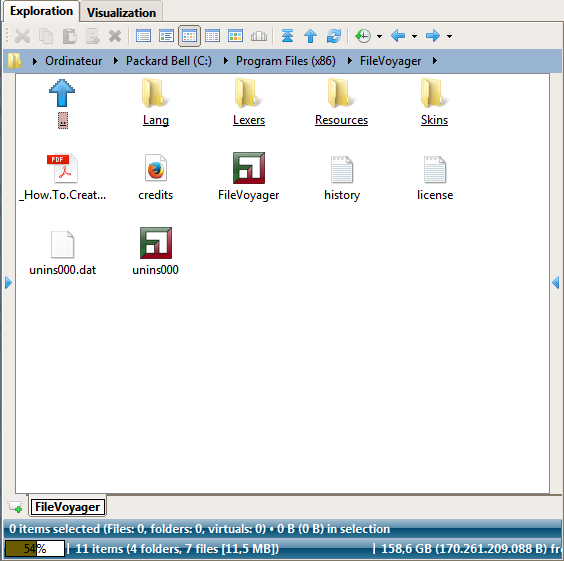Switch to plain list view mode
The image size is (564, 561).
point(143,36)
